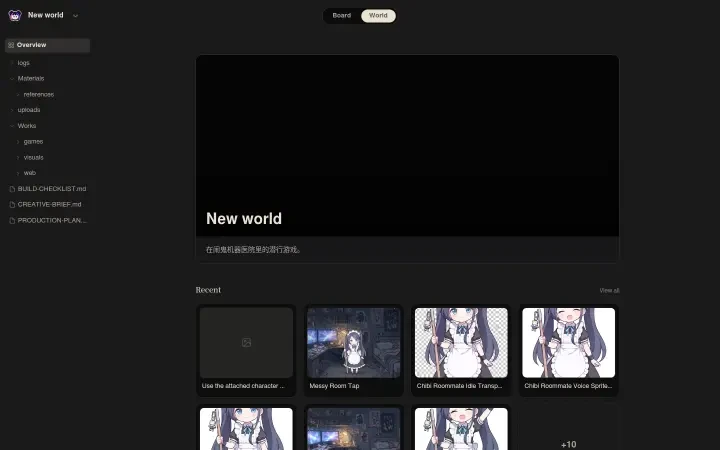Image resolution: width=720 pixels, height=450 pixels.
Task: Click the CREATIVE-BRIEF.md file icon
Action: 12,205
